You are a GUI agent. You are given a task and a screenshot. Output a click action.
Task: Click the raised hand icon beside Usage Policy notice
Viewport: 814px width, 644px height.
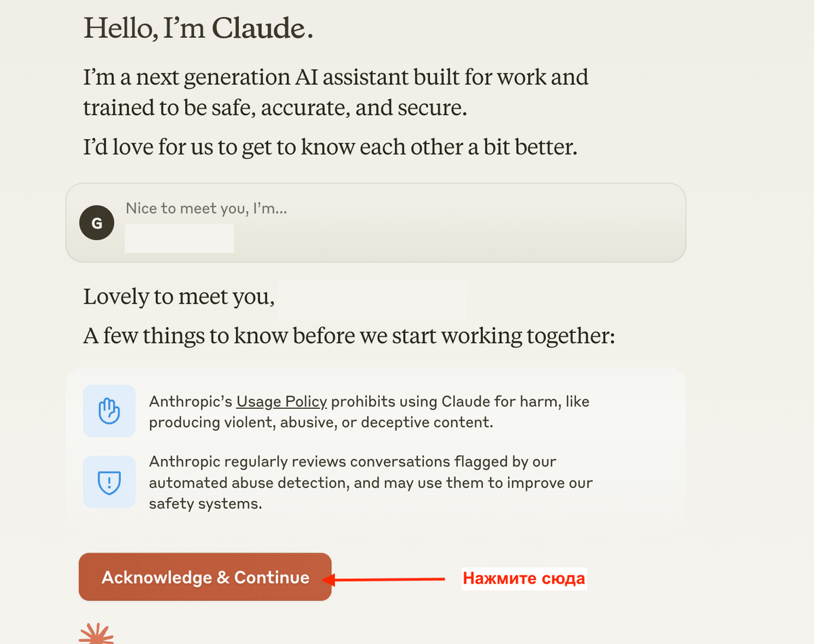coord(109,411)
